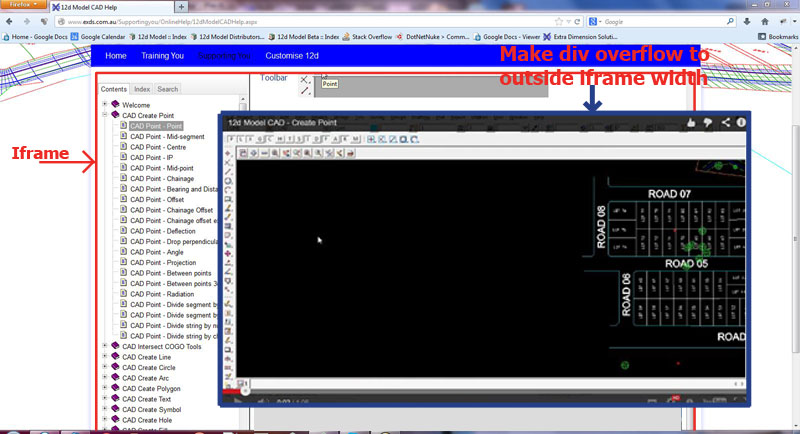Select CAD Point - Deflection topic
This screenshot has height=434, width=800.
163,231
